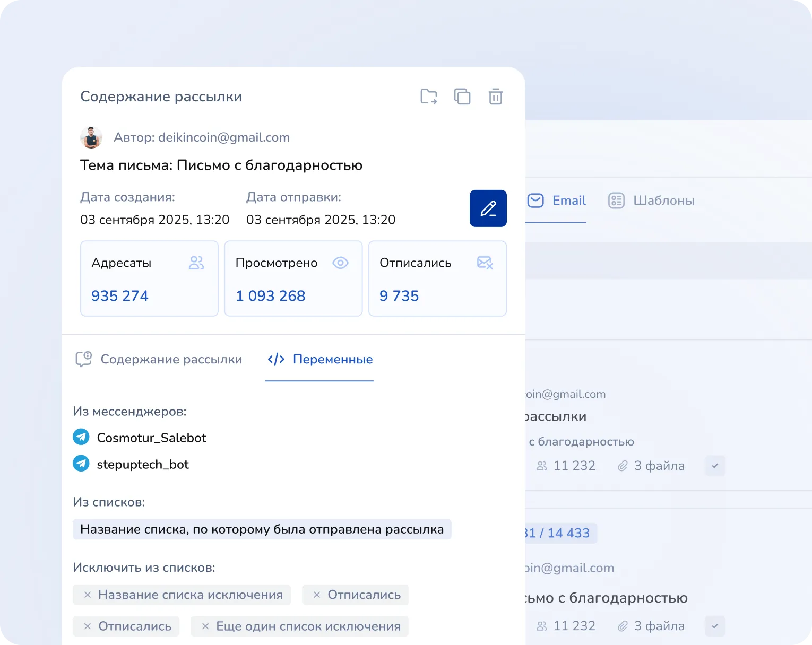The width and height of the screenshot is (812, 645).
Task: Click the Telegram icon beside stepuptech_bot
Action: click(81, 463)
